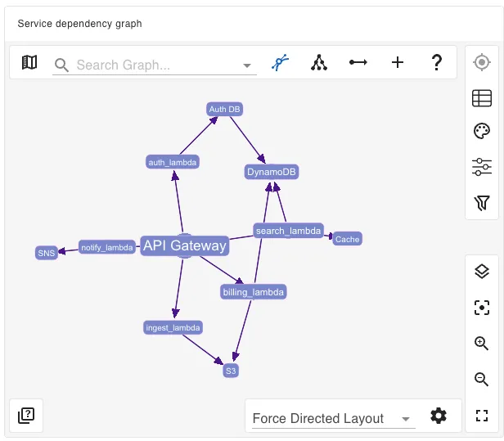
Task: Zoom out with the magnifier minus icon
Action: coord(481,380)
